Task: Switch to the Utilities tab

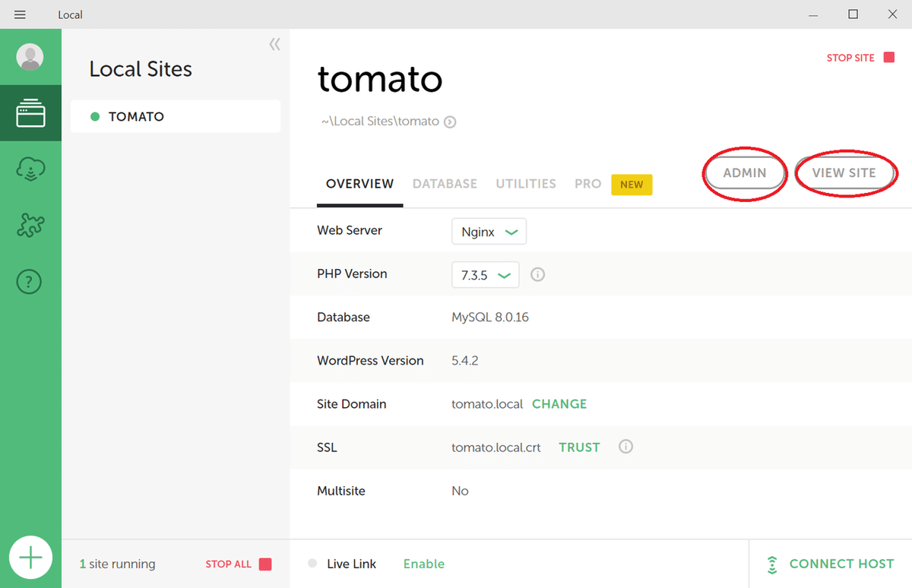Action: (526, 184)
